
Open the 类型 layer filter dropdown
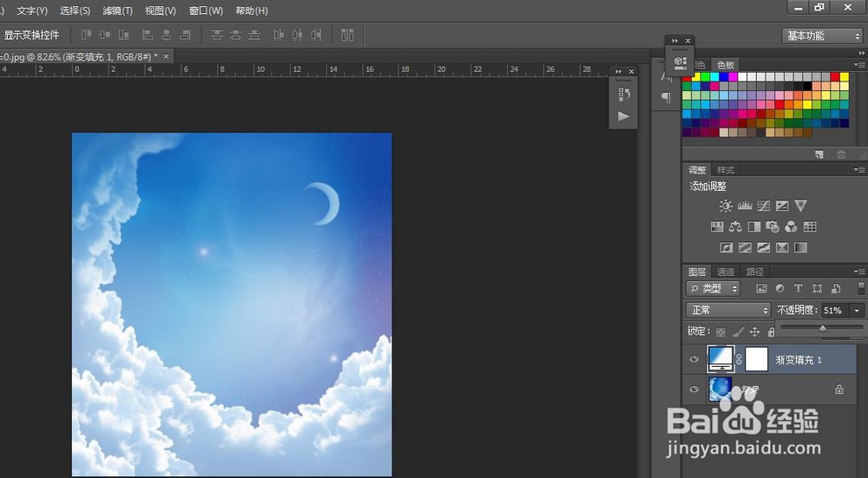click(x=713, y=288)
